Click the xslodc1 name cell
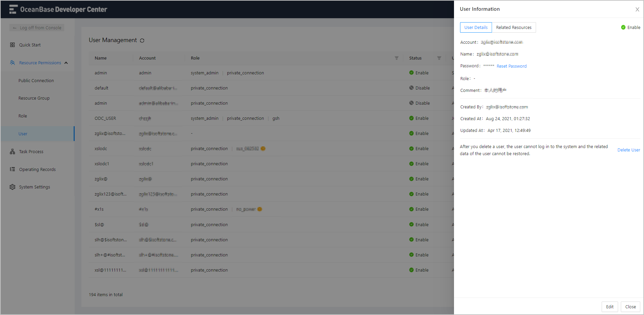The height and width of the screenshot is (315, 644). 102,164
